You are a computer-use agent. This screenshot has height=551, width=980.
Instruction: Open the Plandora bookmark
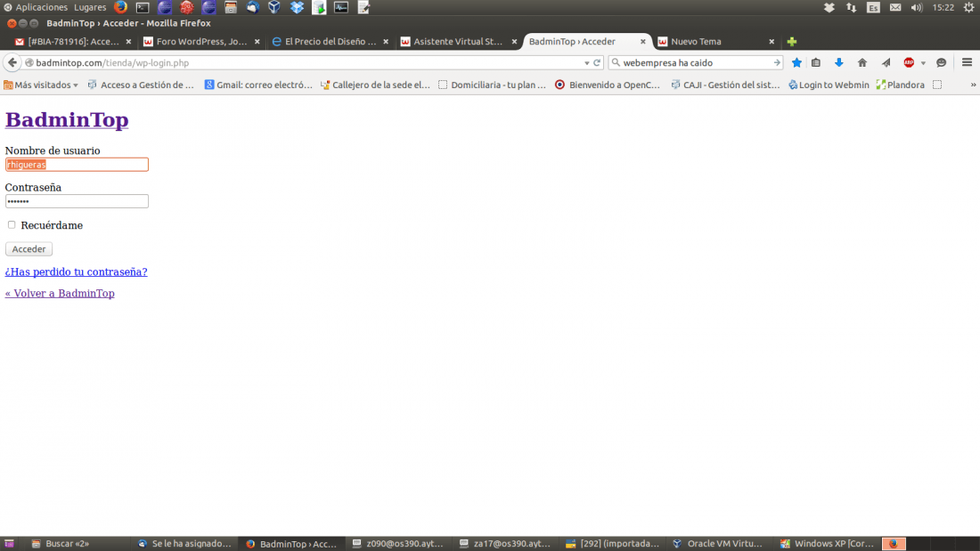901,85
